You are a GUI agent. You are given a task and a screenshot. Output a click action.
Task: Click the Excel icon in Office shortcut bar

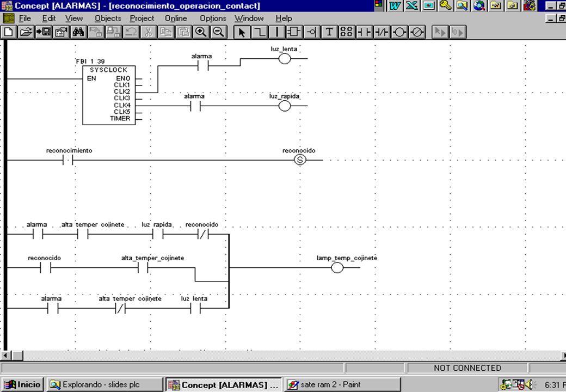(412, 5)
